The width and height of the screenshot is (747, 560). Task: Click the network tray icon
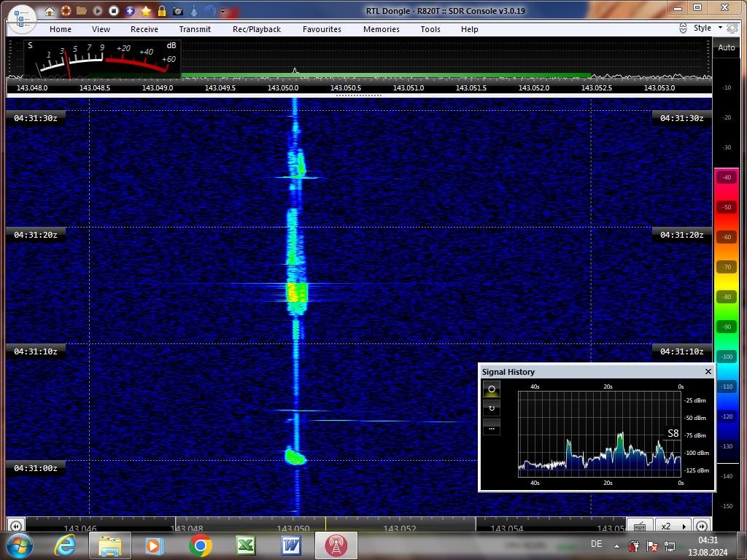(670, 545)
